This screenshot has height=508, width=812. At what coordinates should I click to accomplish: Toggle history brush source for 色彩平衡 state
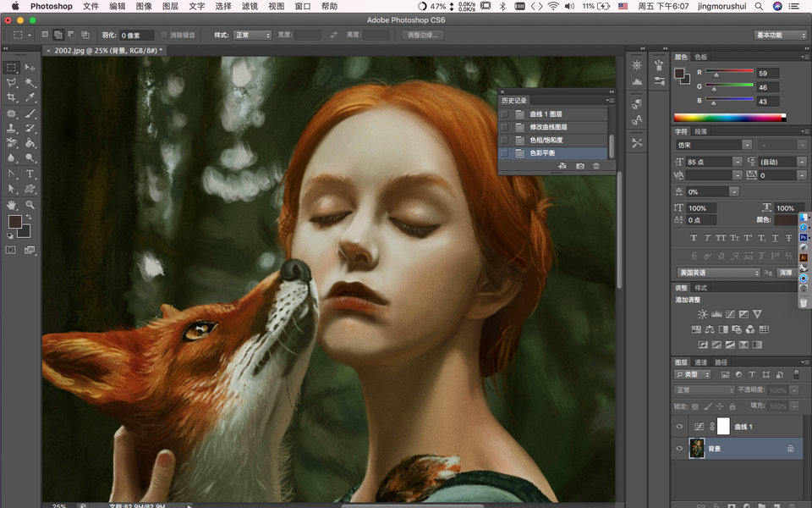click(504, 153)
